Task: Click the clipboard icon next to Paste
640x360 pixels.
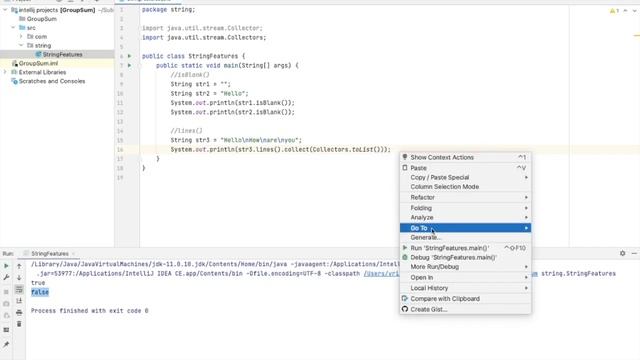Action: [x=405, y=168]
